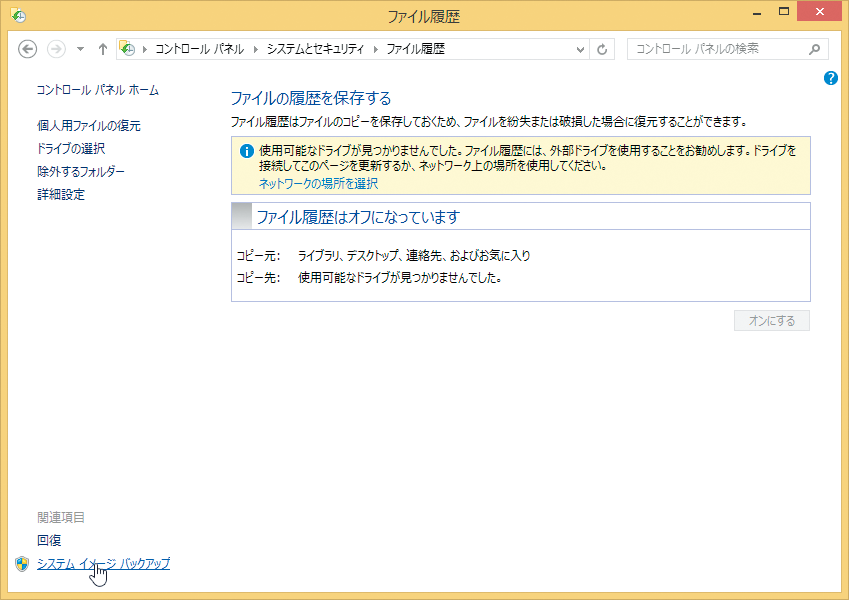This screenshot has height=600, width=849.
Task: Click the オンにする button
Action: coord(772,321)
